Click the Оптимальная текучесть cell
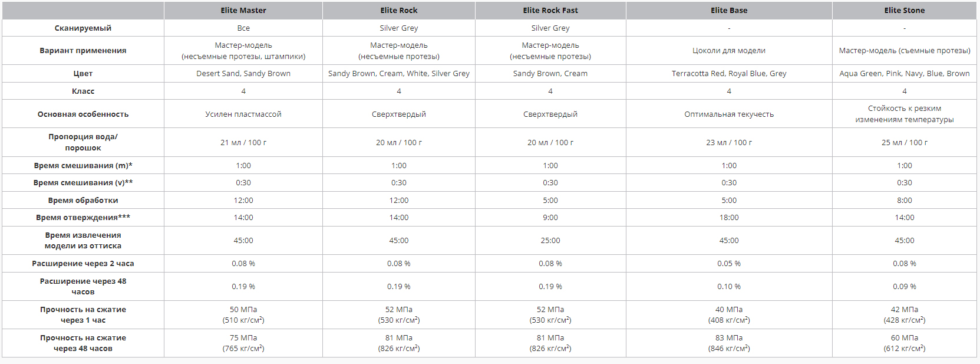 point(729,114)
